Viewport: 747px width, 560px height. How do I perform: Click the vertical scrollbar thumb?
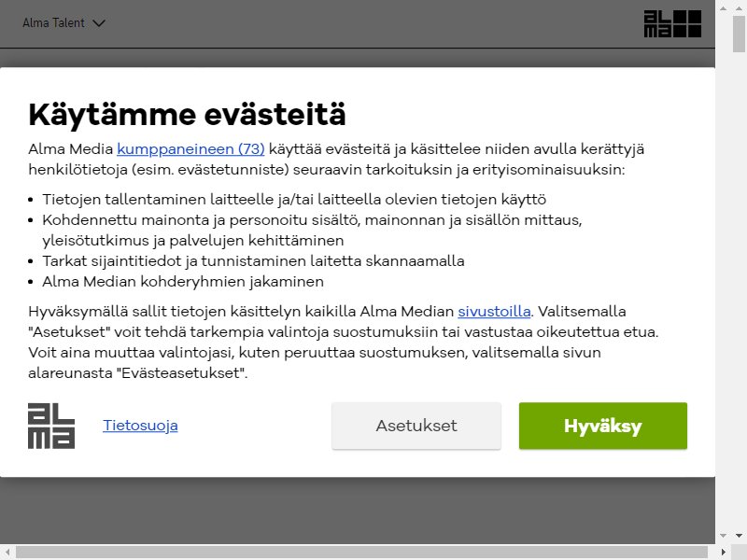click(x=739, y=35)
